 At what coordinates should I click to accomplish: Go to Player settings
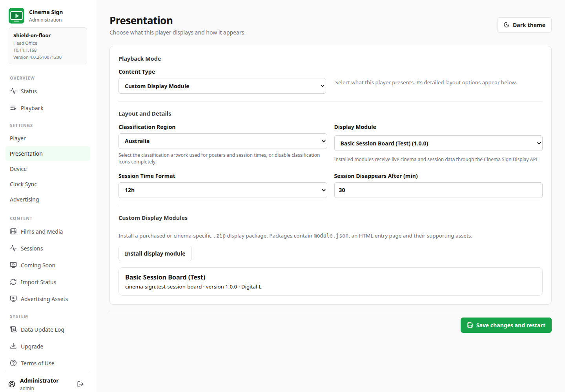[x=48, y=138]
